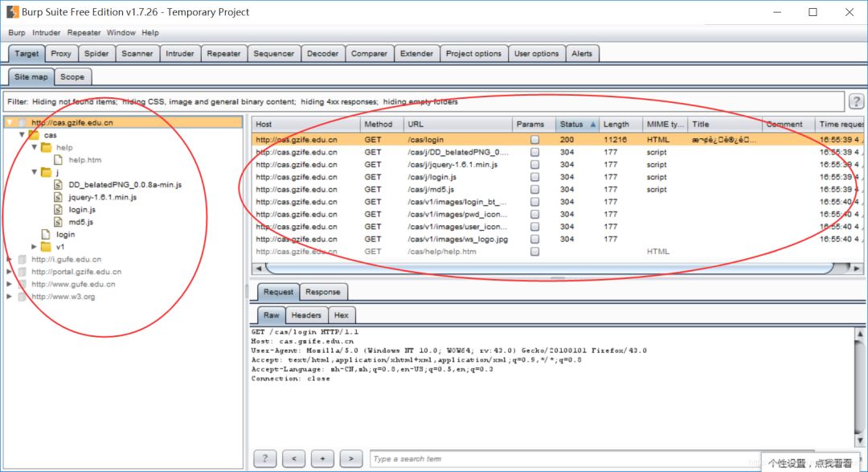Expand the http://www.w3.org tree node
This screenshot has width=868, height=472.
click(x=9, y=297)
